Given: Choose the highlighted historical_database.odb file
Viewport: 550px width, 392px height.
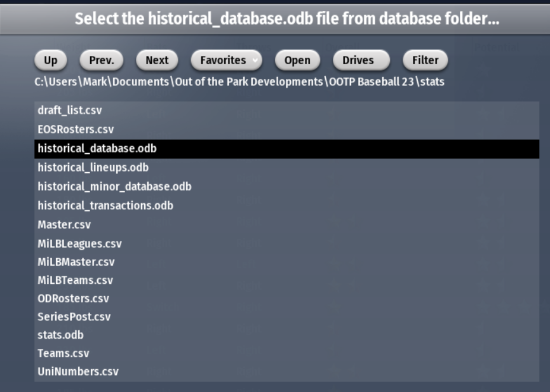Looking at the screenshot, I should (97, 149).
